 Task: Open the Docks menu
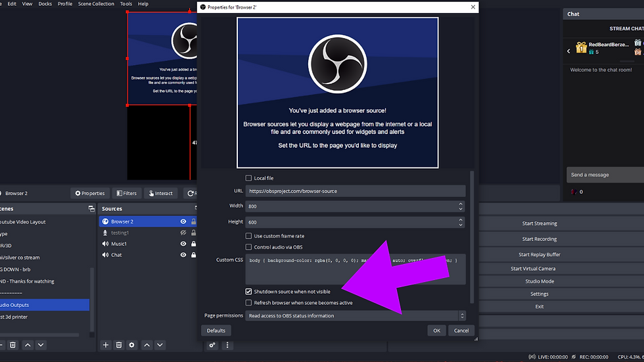click(45, 4)
